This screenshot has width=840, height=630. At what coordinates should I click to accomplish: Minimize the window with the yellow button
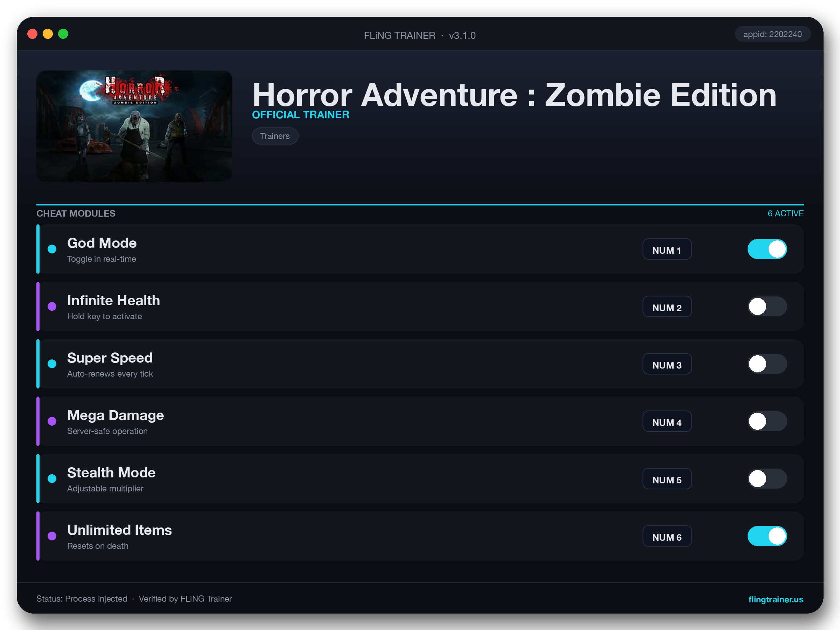coord(48,34)
